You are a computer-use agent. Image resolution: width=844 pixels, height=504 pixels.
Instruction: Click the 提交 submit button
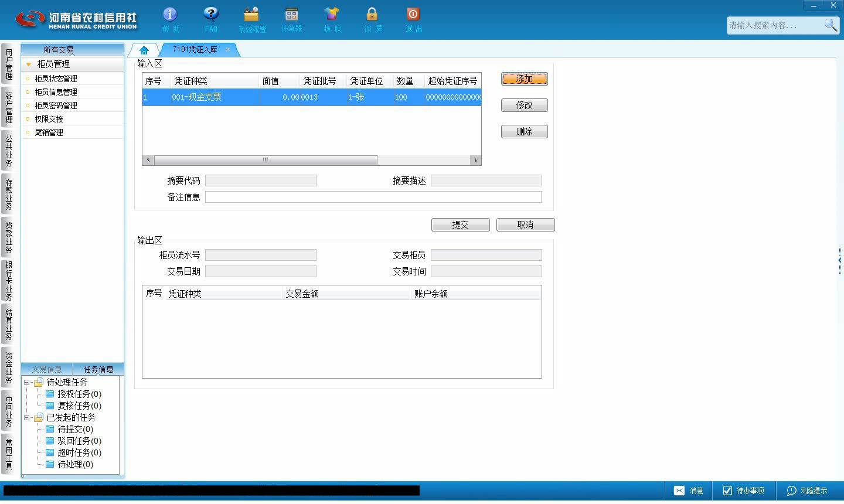tap(460, 224)
